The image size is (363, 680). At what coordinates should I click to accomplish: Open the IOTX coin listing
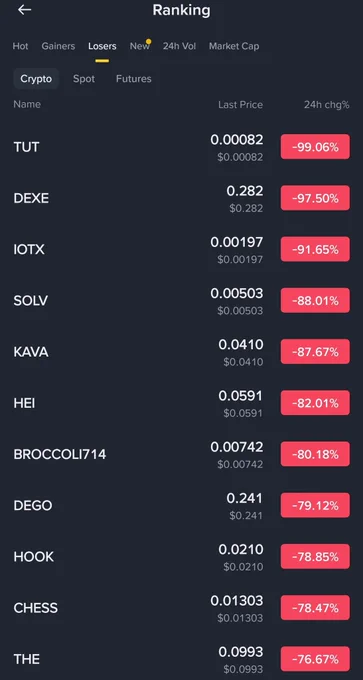coord(181,249)
